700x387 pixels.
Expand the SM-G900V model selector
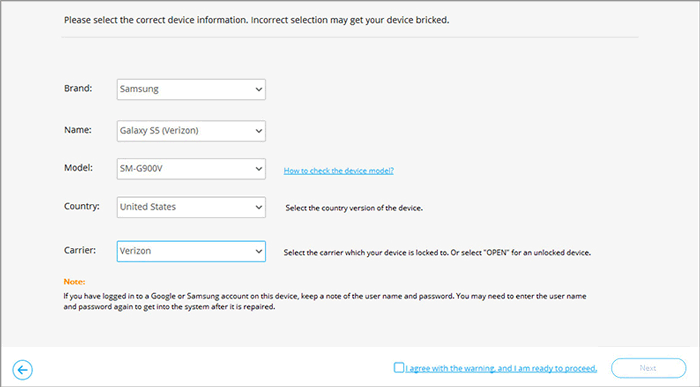click(x=191, y=169)
